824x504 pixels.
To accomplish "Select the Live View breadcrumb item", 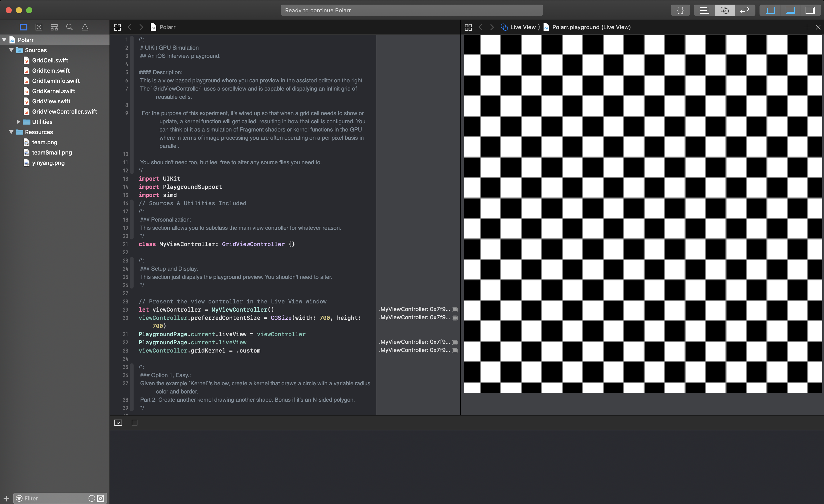I will point(522,27).
